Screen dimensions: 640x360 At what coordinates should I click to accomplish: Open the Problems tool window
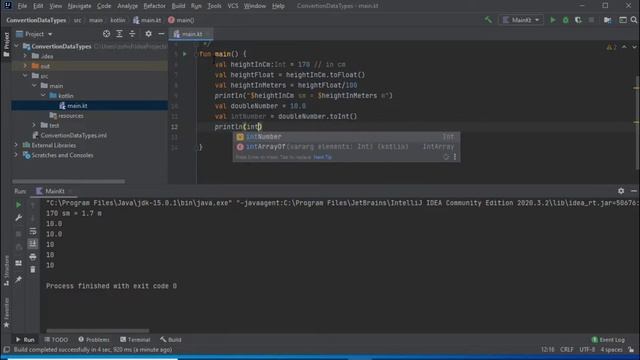click(94, 340)
